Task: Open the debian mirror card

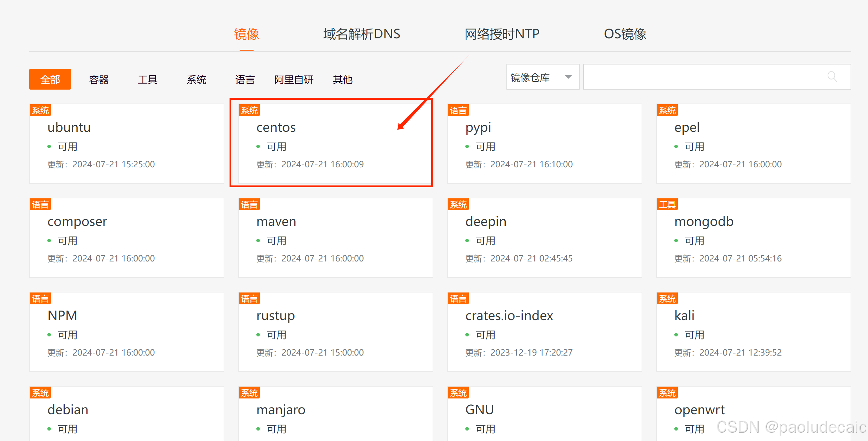Action: [127, 413]
